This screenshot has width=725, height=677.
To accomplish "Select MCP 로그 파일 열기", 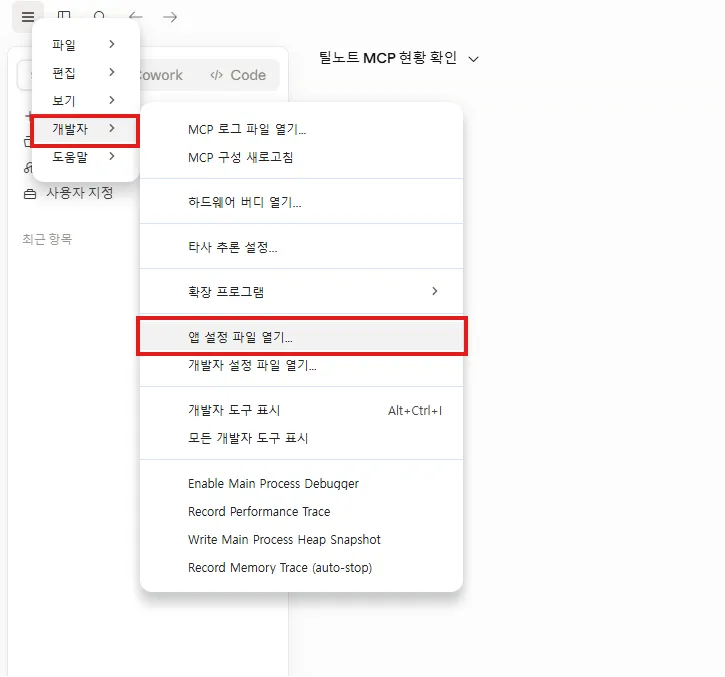I will [x=301, y=129].
